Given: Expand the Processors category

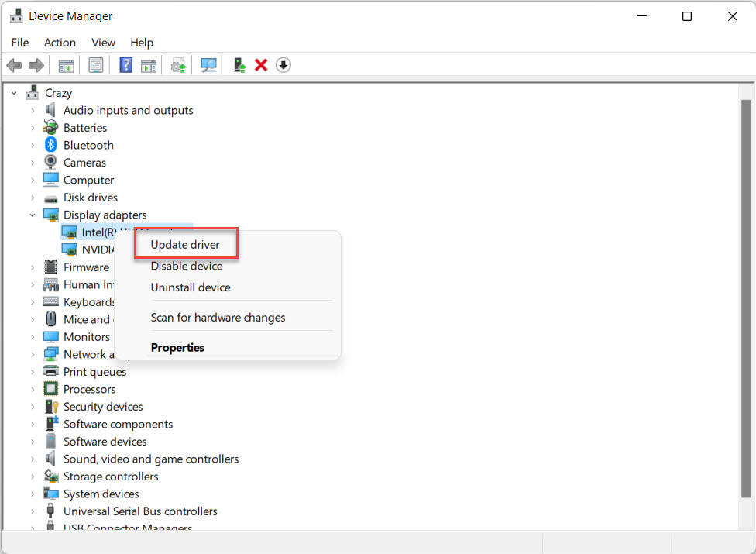Looking at the screenshot, I should pyautogui.click(x=33, y=390).
